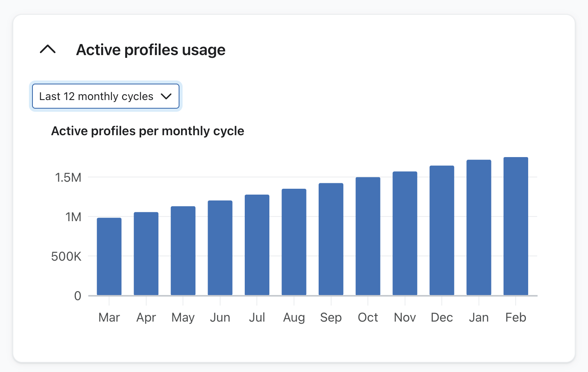The image size is (588, 372).
Task: Select the Sep bar on the chart
Action: tap(330, 239)
